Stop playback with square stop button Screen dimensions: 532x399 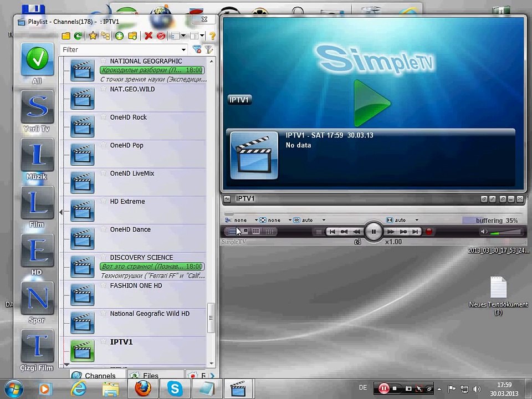[x=319, y=232]
